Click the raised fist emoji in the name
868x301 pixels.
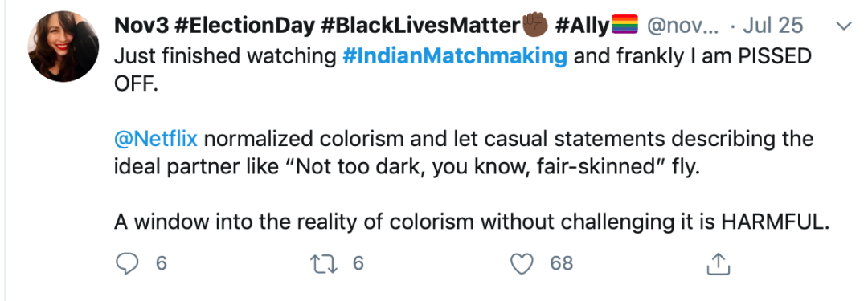pyautogui.click(x=535, y=25)
